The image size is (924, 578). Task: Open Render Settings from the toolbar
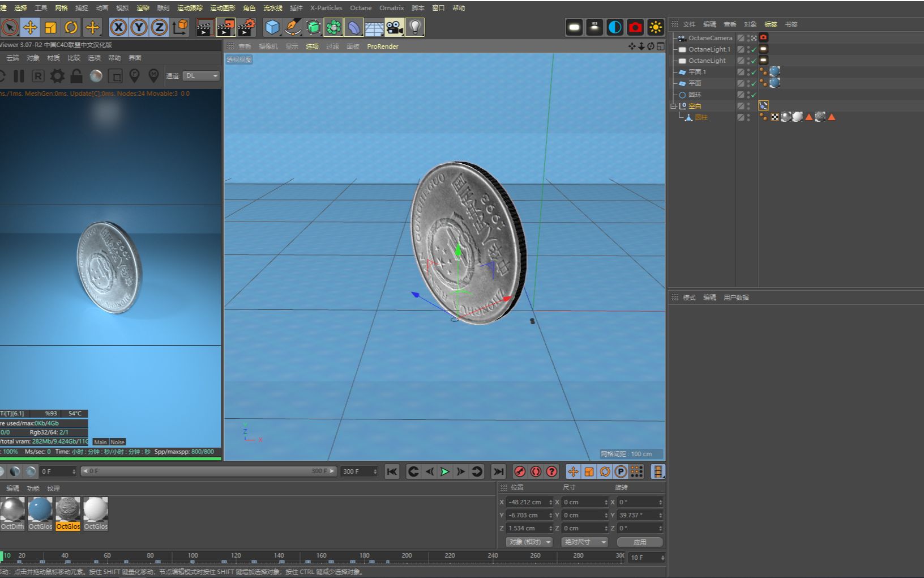click(x=247, y=27)
